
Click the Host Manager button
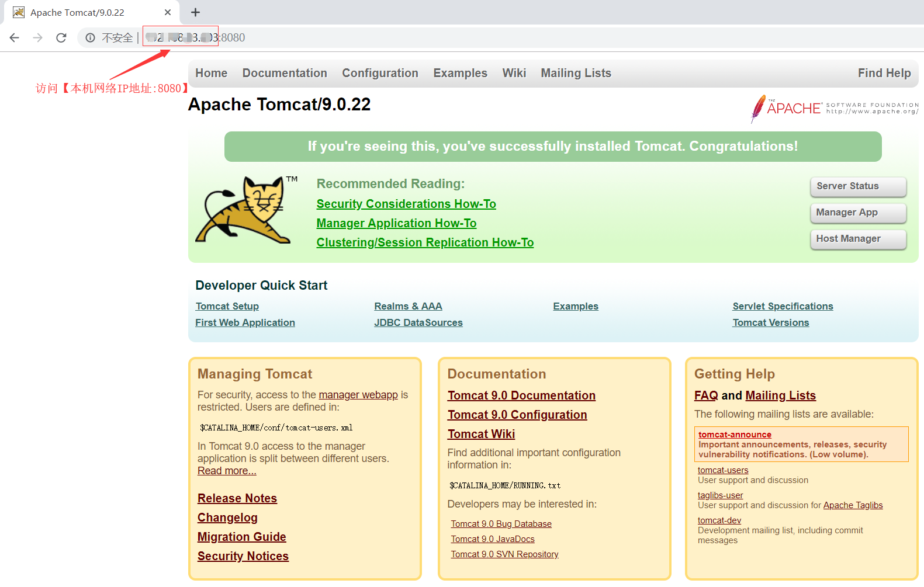click(x=858, y=239)
